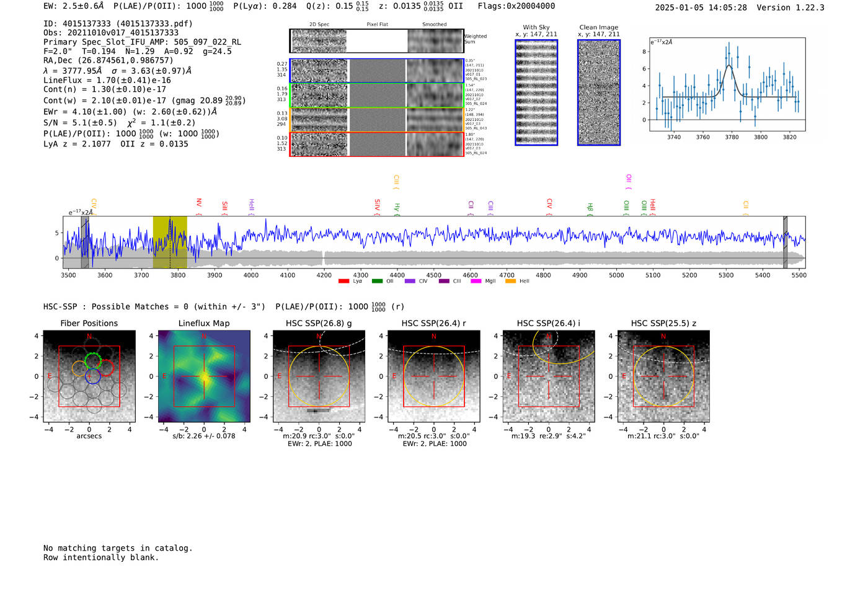Screen dimensions: 868x591
Task: Select the green Hγ line marker
Action: click(397, 209)
